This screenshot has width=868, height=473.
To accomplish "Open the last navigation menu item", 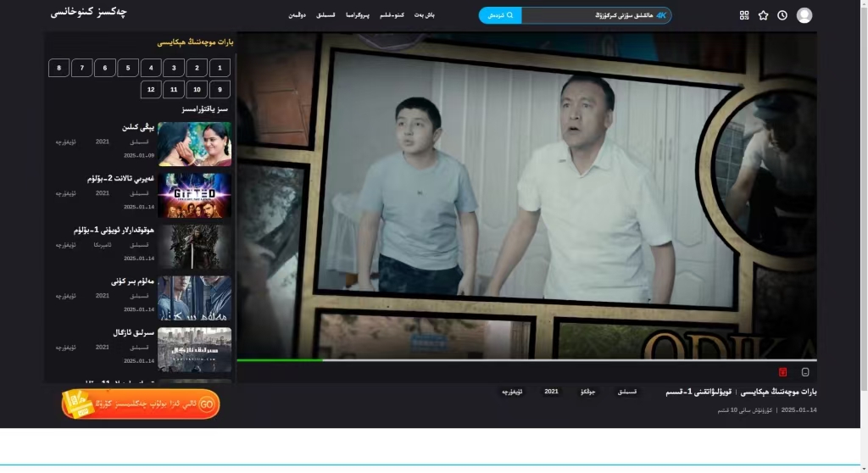I will click(x=296, y=15).
